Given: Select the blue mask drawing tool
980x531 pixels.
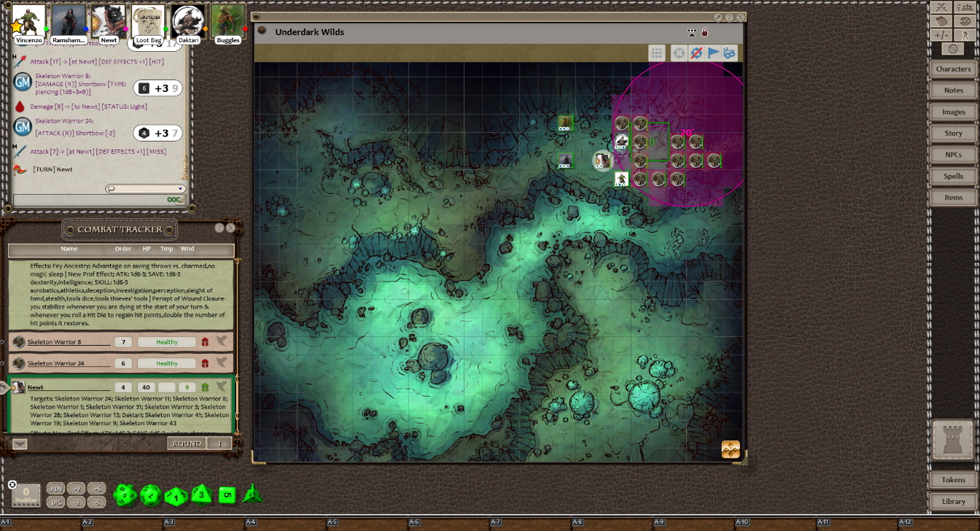Looking at the screenshot, I should point(729,53).
